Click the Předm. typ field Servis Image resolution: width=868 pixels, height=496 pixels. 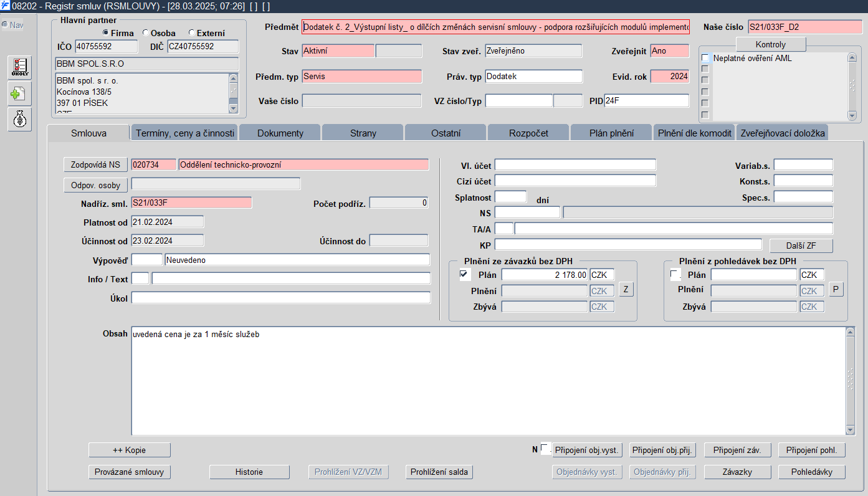(x=362, y=77)
